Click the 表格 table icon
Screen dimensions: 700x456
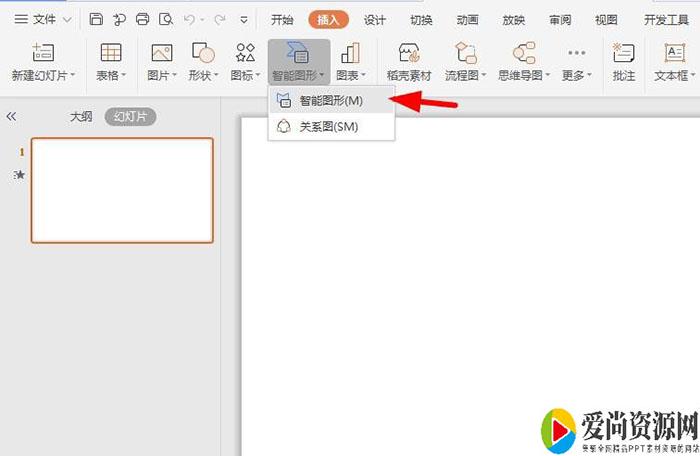click(x=111, y=53)
